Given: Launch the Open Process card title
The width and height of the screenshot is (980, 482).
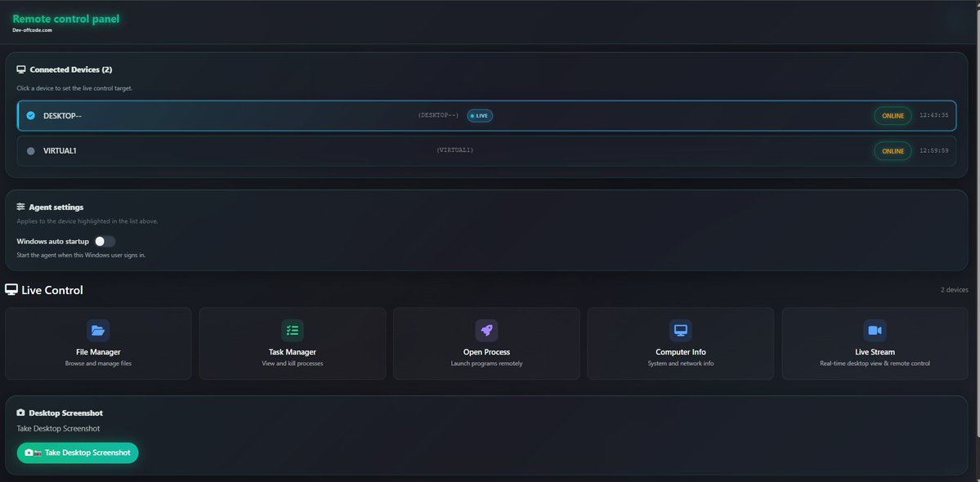Looking at the screenshot, I should click(487, 352).
